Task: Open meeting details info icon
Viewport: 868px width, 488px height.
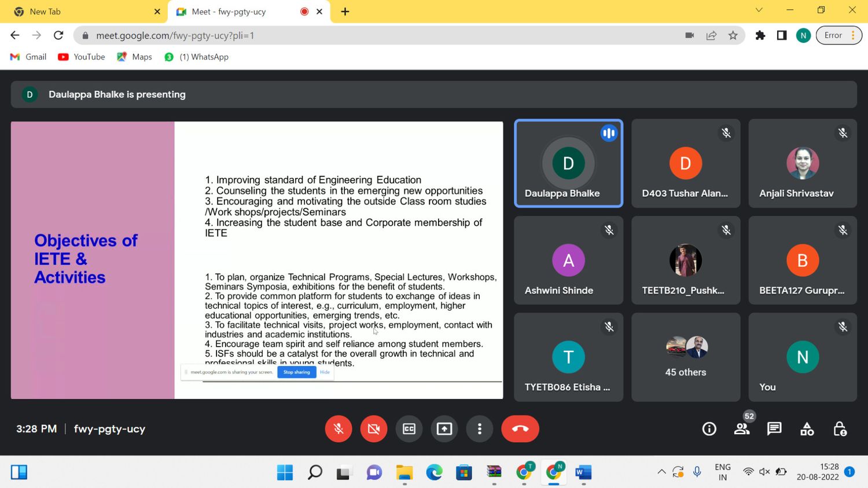Action: click(709, 429)
